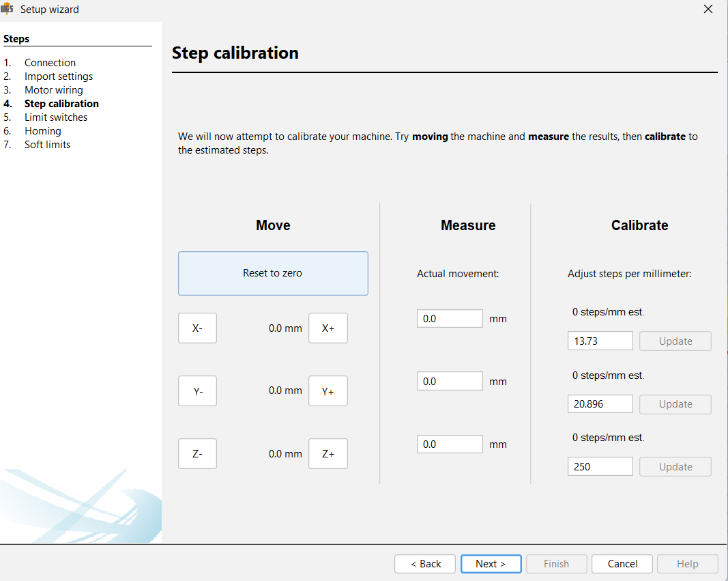Jog the machine with X- button
Screen dimensions: 728x581
(x=197, y=328)
